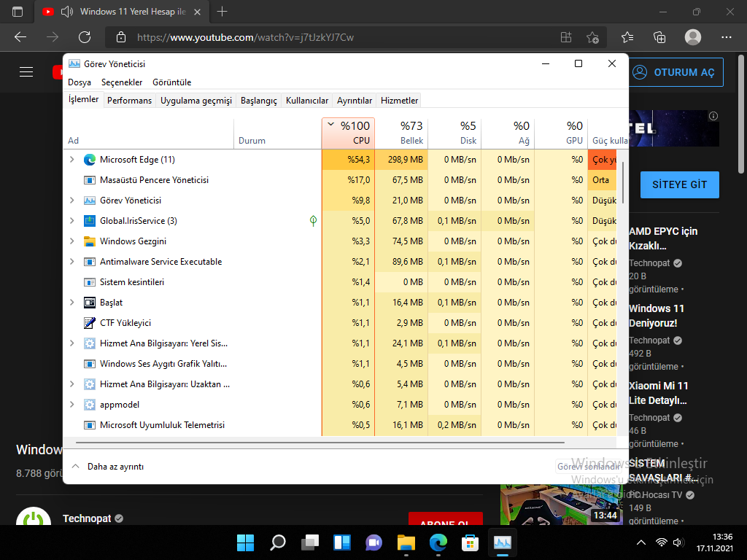Expand the Global.IrisService (3) group
This screenshot has width=747, height=560.
72,221
